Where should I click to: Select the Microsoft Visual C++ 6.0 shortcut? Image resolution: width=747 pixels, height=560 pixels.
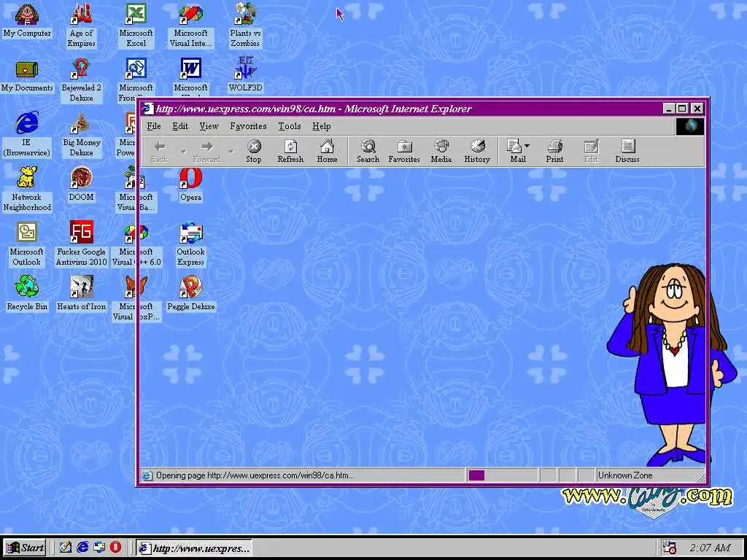tap(136, 244)
